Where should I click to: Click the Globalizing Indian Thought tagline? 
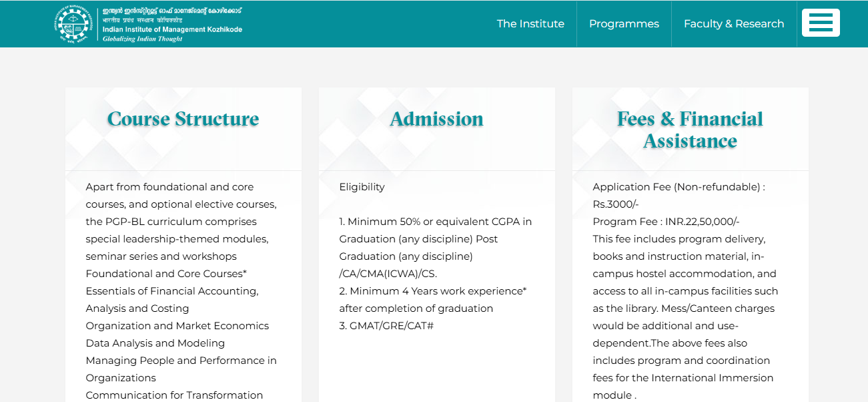(142, 39)
